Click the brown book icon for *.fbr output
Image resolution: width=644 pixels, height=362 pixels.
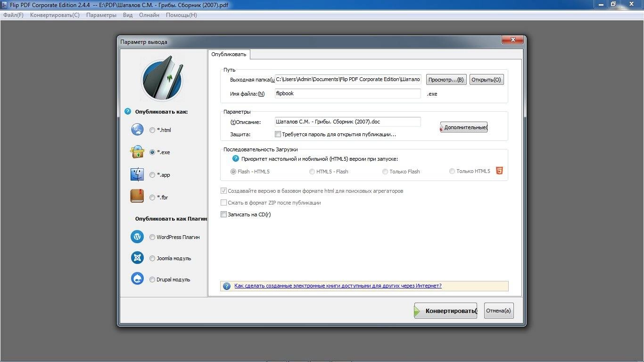coord(137,197)
